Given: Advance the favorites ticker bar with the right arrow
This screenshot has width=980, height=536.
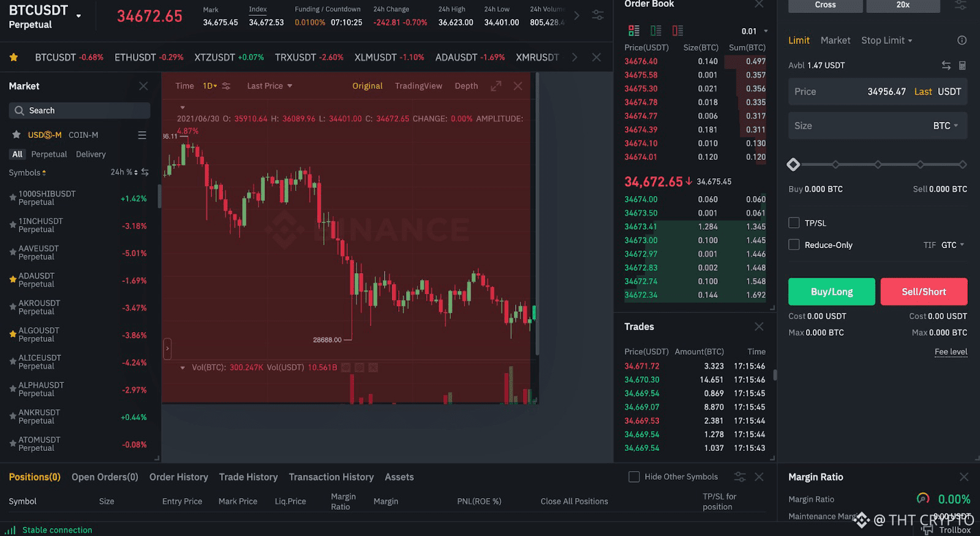Looking at the screenshot, I should [575, 57].
